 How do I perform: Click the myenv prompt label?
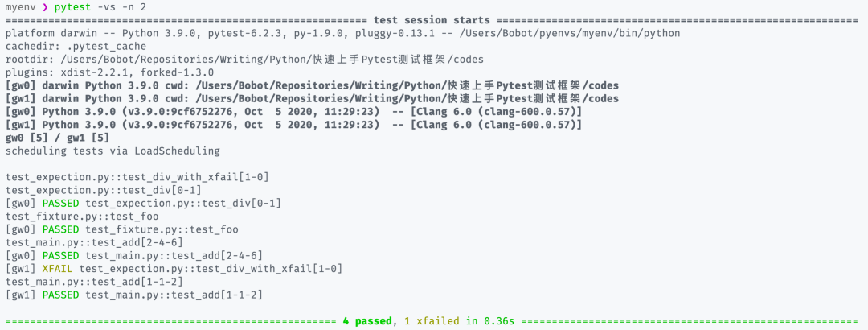(21, 7)
